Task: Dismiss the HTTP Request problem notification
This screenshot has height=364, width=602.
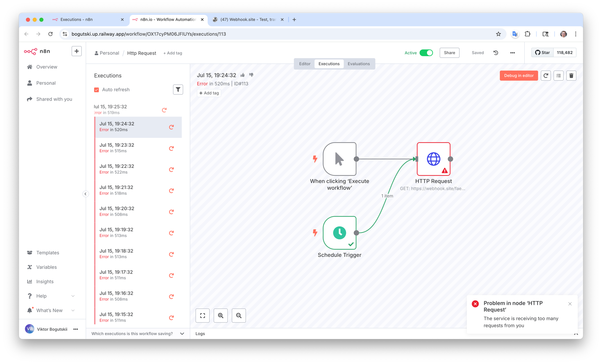Action: click(570, 304)
